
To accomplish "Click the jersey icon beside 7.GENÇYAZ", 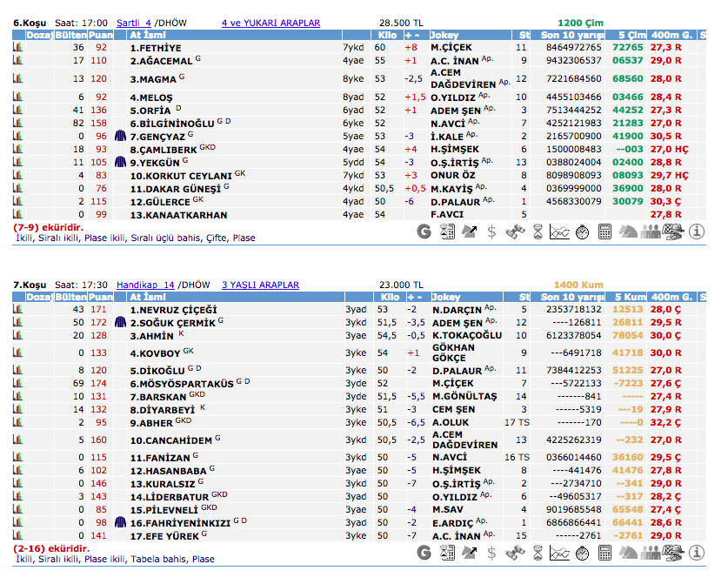I will [120, 137].
